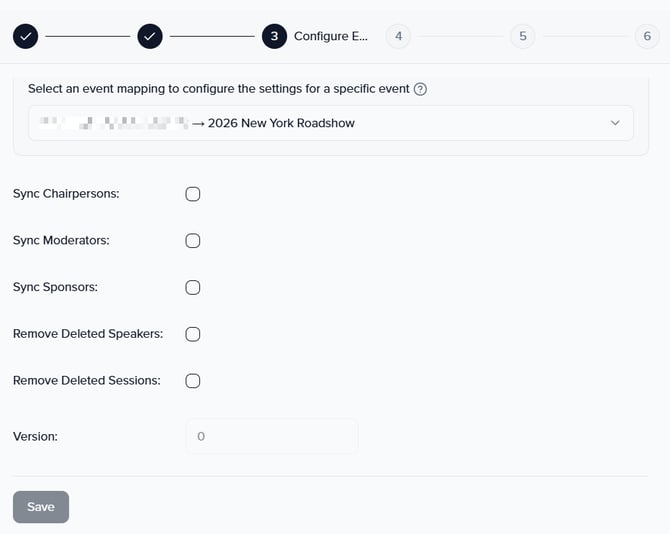Click the help icon beside event mapping
The height and width of the screenshot is (534, 670).
[421, 89]
